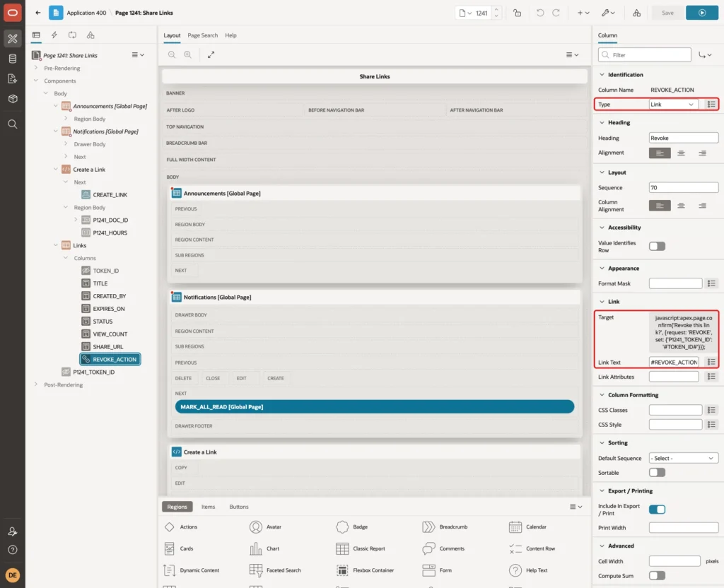Image resolution: width=724 pixels, height=588 pixels.
Task: Open the Create plus menu
Action: pos(583,13)
